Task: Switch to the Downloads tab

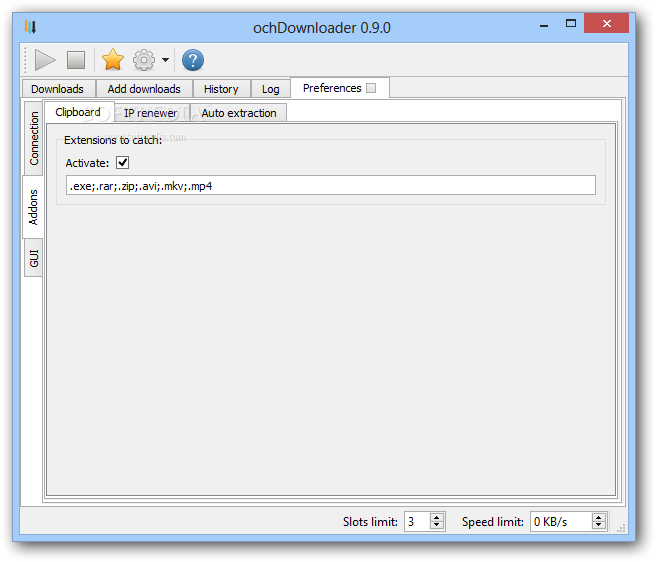Action: point(57,89)
